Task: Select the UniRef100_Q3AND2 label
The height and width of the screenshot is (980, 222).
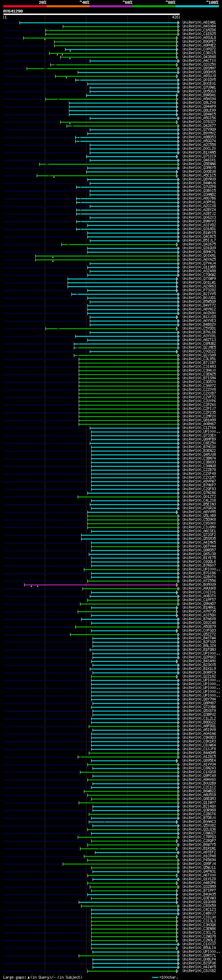Action: coord(199,194)
